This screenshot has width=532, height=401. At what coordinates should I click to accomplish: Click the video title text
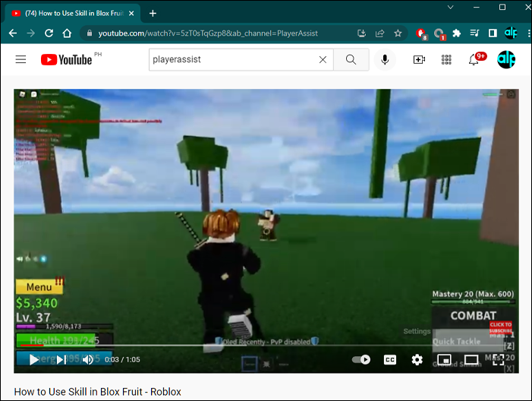(98, 391)
